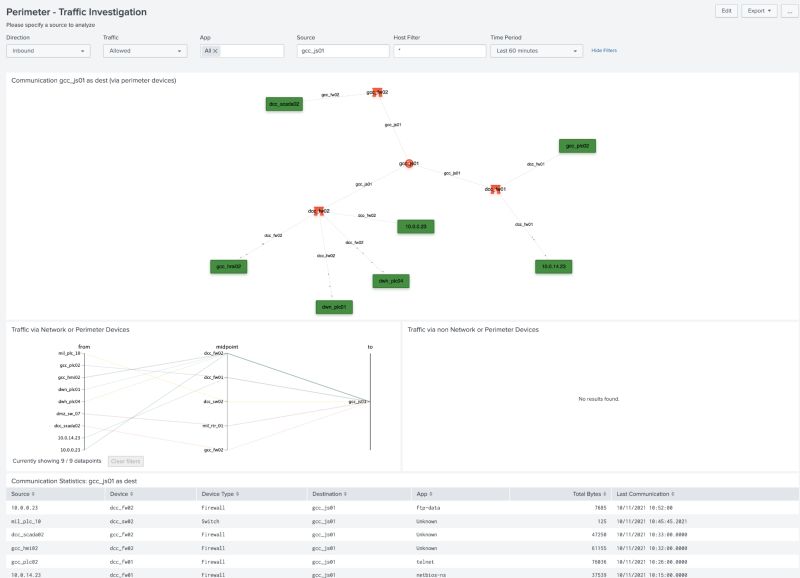Image resolution: width=800 pixels, height=578 pixels.
Task: Open the Direction dropdown
Action: (45, 50)
